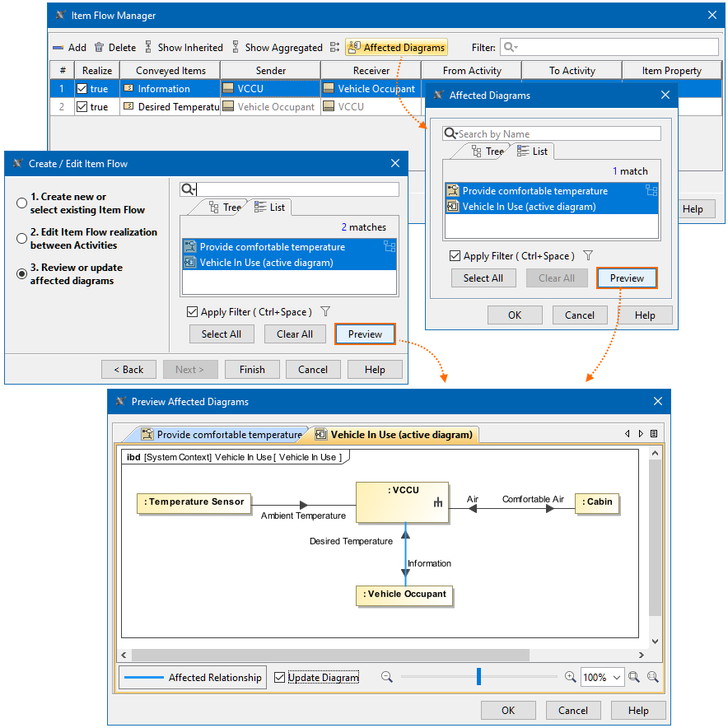The width and height of the screenshot is (728, 728).
Task: Click Preview in Affected Diagrams dialog
Action: click(x=627, y=278)
